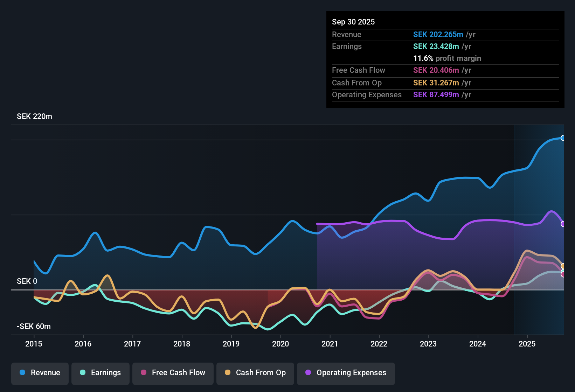The height and width of the screenshot is (392, 575).
Task: Select the blue Revenue endpoint marker on the chart
Action: (x=562, y=139)
